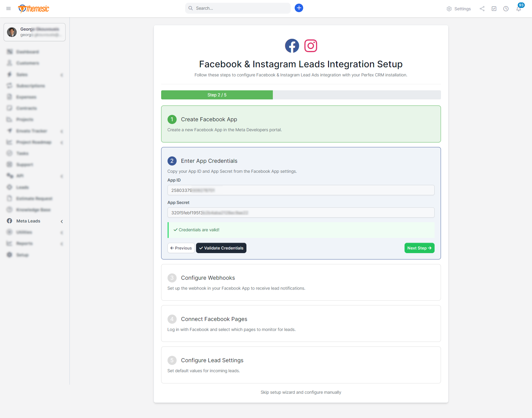Click the Instagram logo icon above the title

(310, 46)
